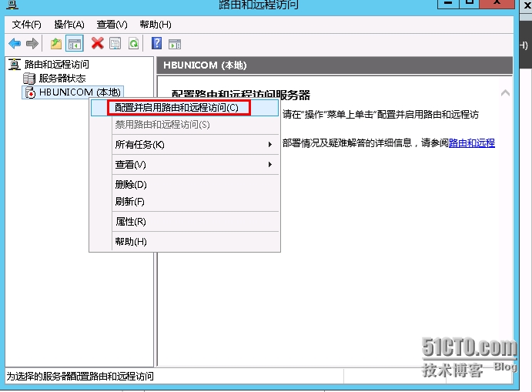
Task: Choose 帮助(H) from context menu
Action: pyautogui.click(x=185, y=242)
